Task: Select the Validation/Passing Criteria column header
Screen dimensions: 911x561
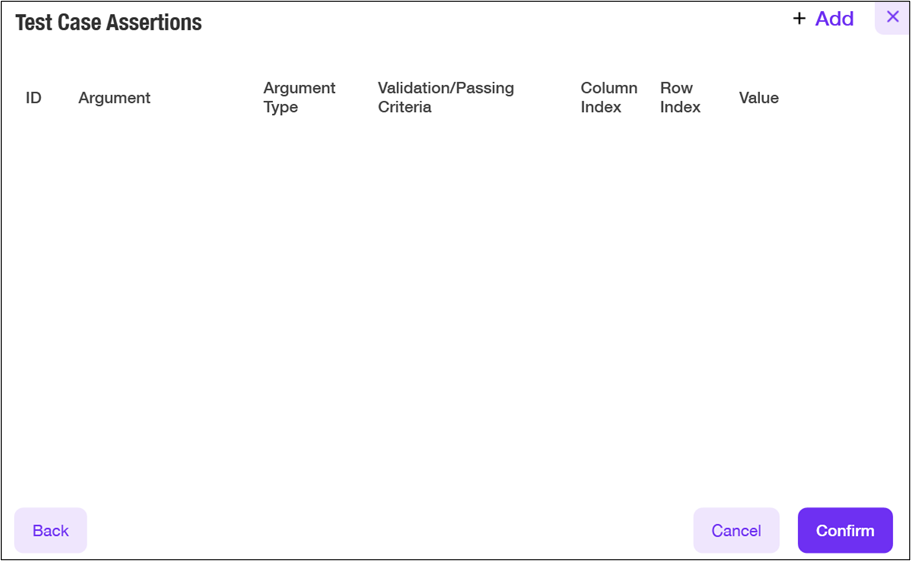Action: coord(445,98)
